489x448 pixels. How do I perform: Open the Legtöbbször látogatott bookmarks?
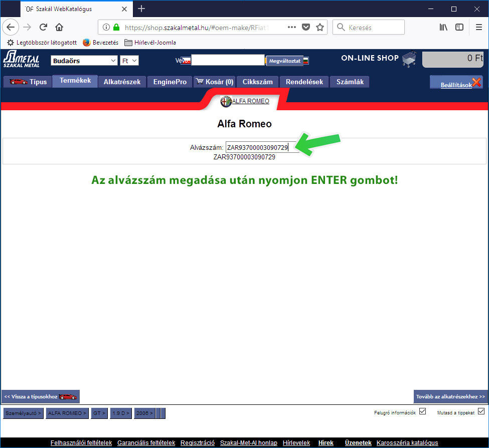(x=42, y=43)
